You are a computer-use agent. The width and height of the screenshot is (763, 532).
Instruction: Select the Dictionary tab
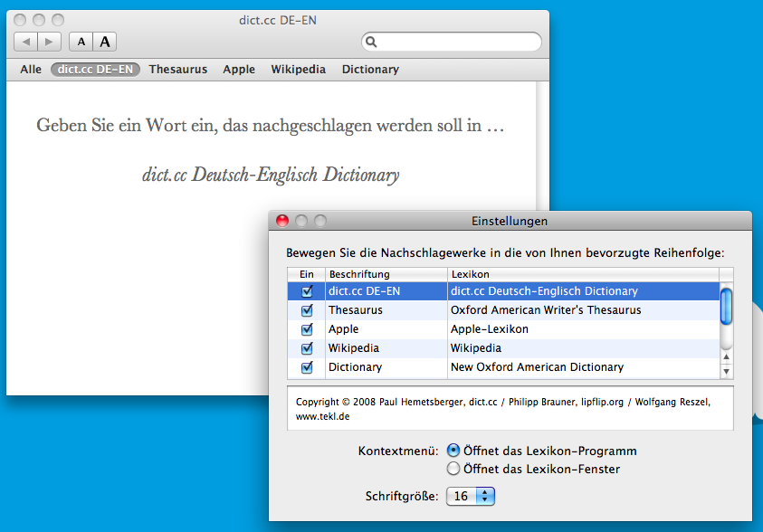pyautogui.click(x=370, y=70)
